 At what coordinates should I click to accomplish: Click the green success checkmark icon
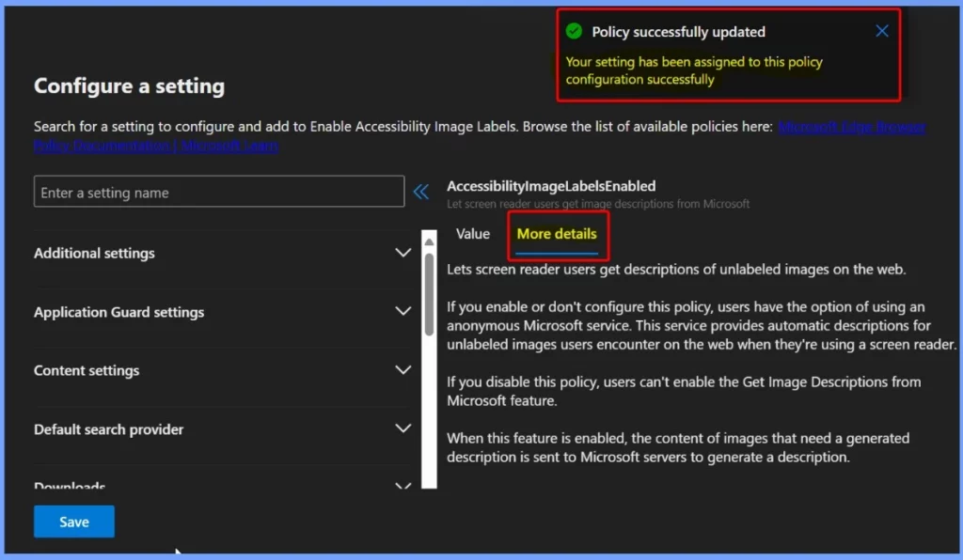click(574, 31)
